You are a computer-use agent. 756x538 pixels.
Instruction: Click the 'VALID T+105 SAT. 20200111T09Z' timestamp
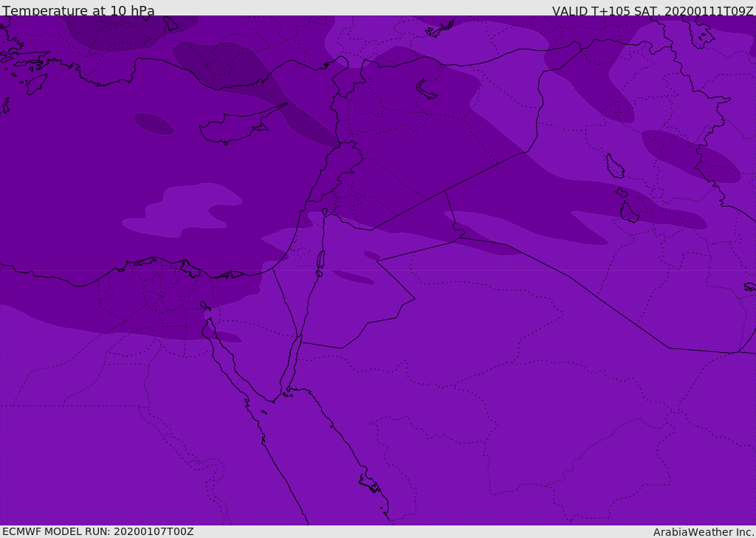point(653,10)
